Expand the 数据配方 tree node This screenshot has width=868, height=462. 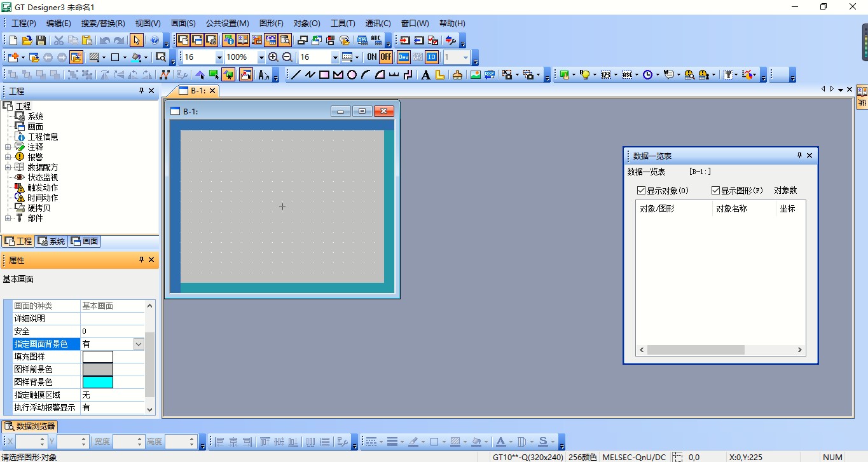pos(8,167)
